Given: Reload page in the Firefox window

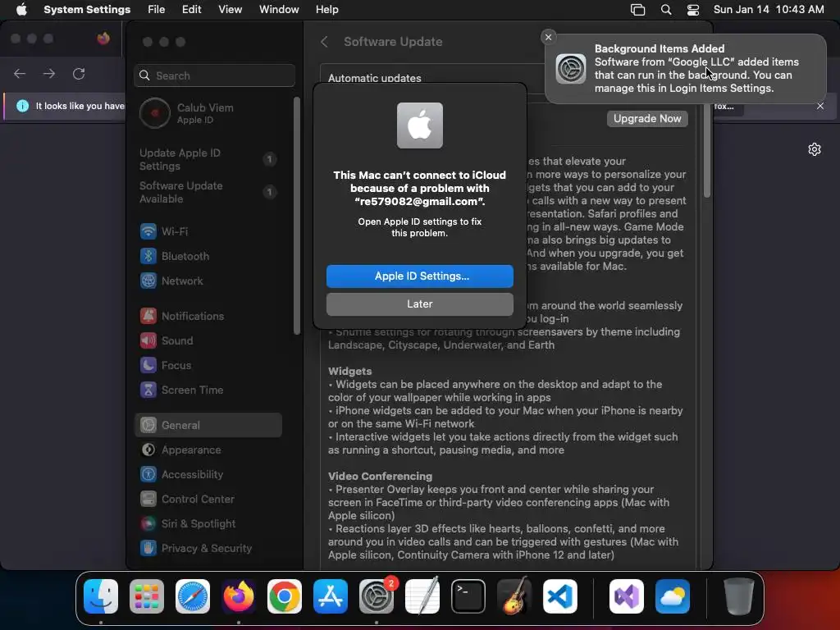Looking at the screenshot, I should [79, 73].
